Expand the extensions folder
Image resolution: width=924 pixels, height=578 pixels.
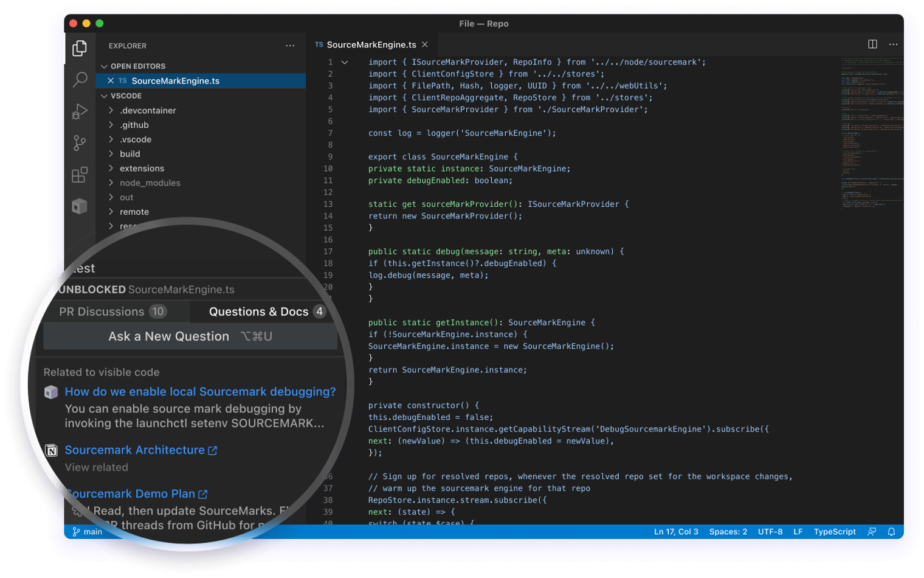(x=111, y=169)
